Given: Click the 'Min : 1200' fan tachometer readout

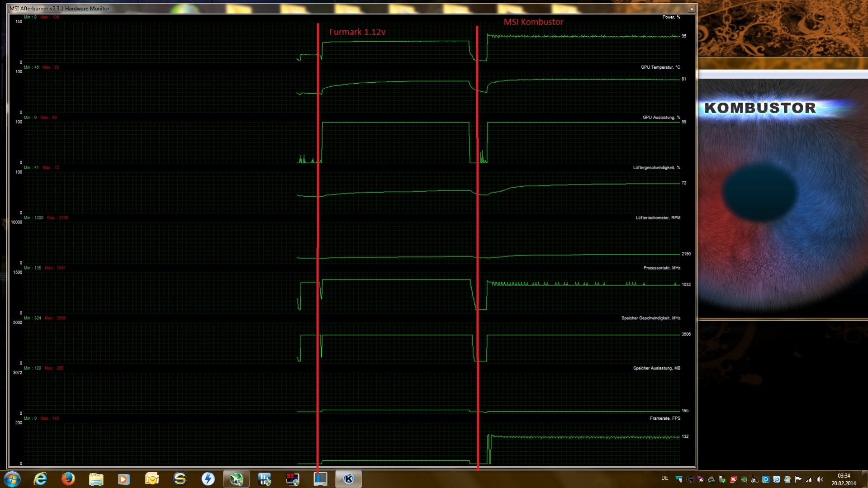Looking at the screenshot, I should (x=33, y=218).
